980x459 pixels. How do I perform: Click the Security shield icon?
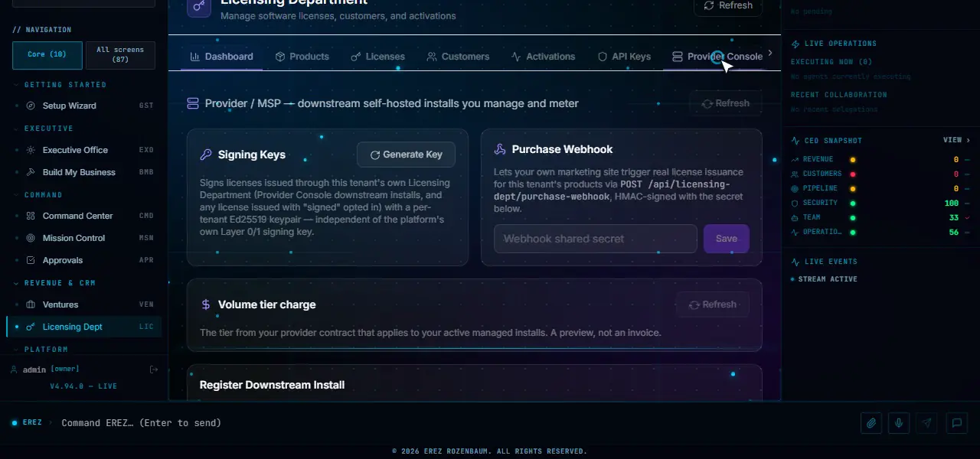click(x=795, y=203)
